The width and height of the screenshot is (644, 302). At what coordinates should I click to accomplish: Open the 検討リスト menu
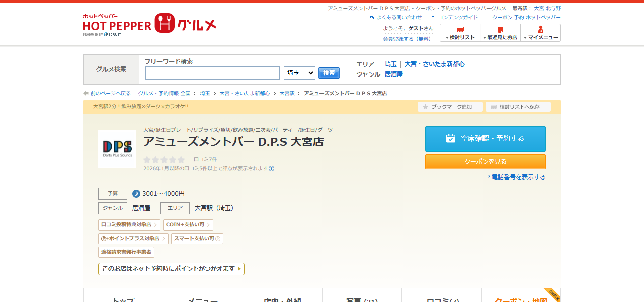[x=460, y=33]
